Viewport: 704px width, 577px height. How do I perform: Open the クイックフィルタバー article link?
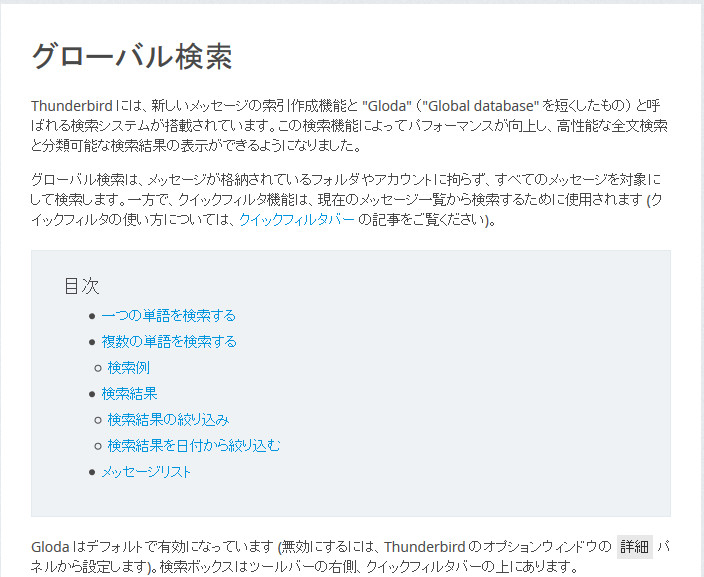(x=297, y=220)
